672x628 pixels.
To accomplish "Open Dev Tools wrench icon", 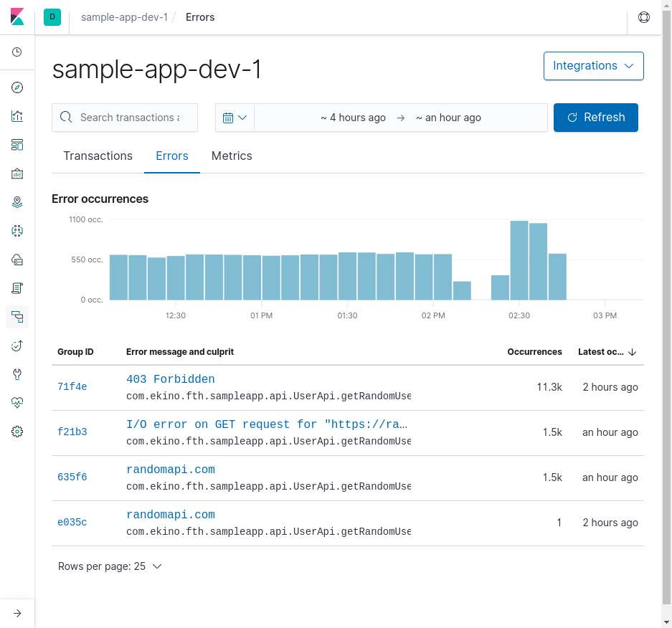I will click(x=17, y=374).
